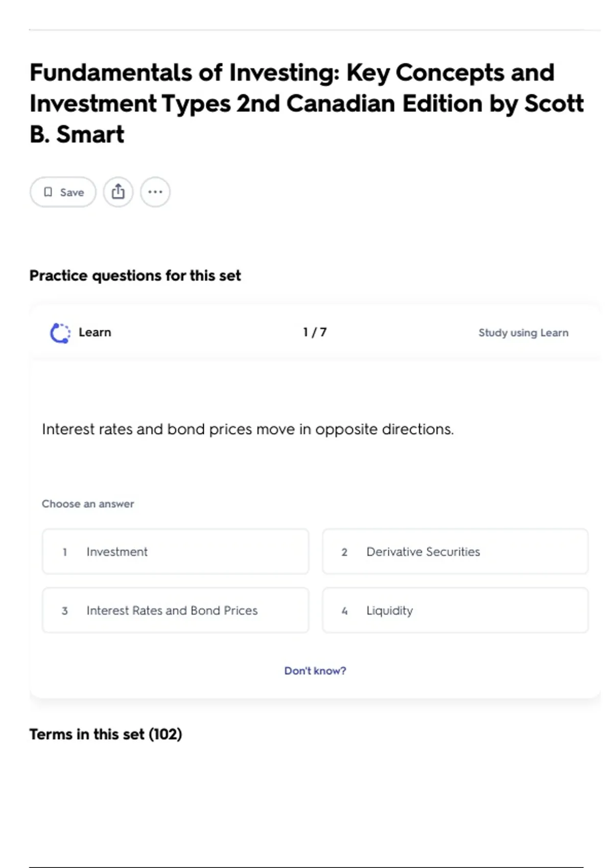Click the 1 / 7 progress counter
Viewport: 613px width, 868px height.
[x=315, y=332]
